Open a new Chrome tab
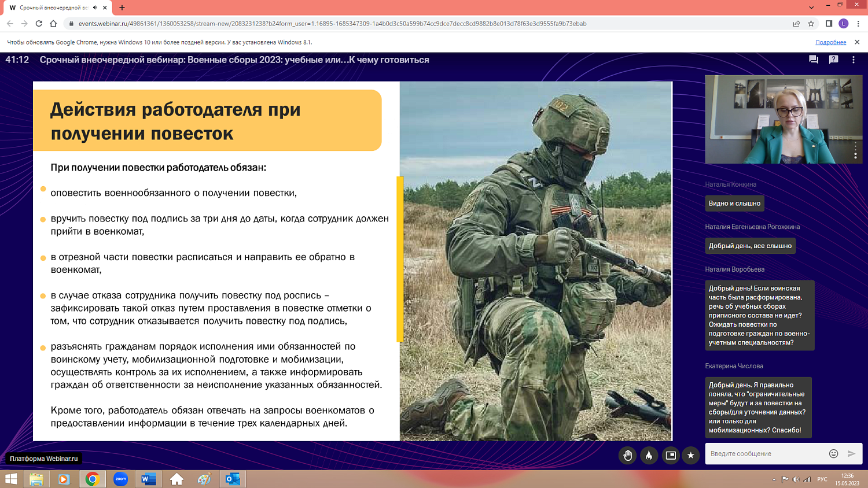Viewport: 868px width, 488px height. (x=122, y=8)
